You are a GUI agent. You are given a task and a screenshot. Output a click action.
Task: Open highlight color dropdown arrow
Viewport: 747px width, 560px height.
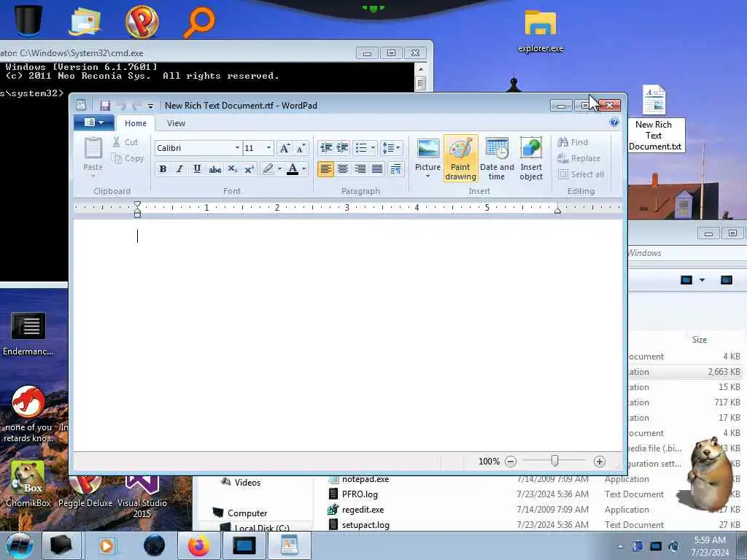tap(279, 169)
